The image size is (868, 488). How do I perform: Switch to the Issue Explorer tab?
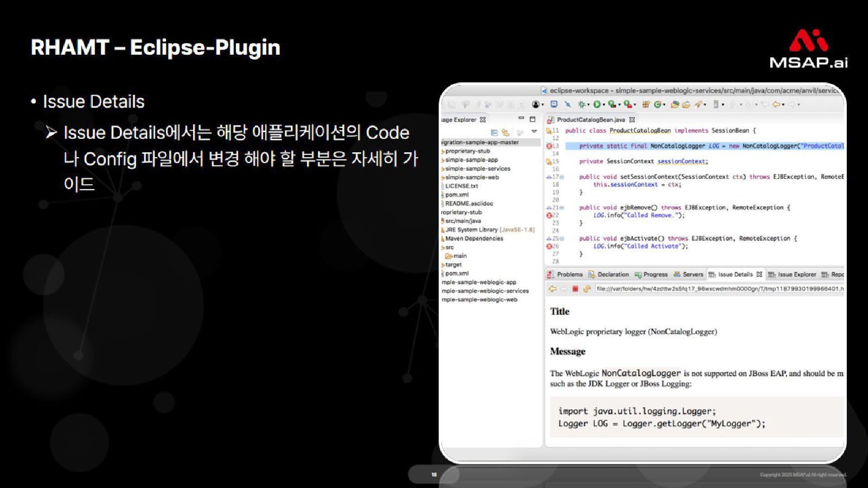pyautogui.click(x=793, y=274)
